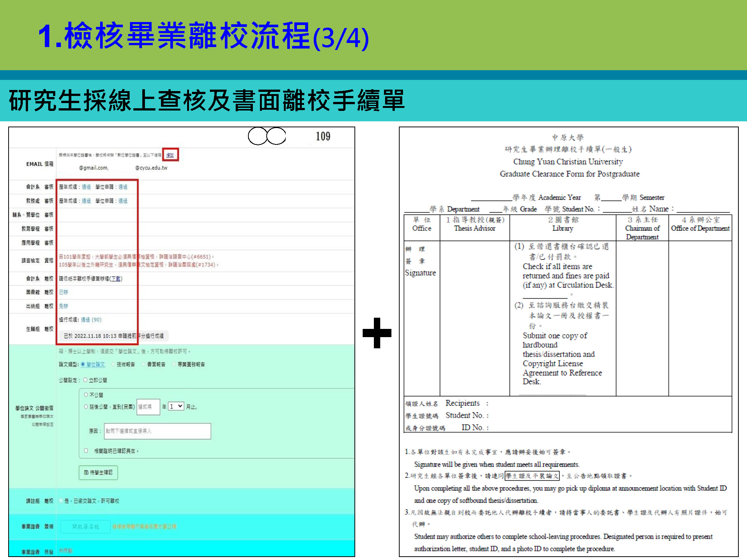Check the 相關證明已確認具在 checkbox
The width and height of the screenshot is (747, 560).
pyautogui.click(x=86, y=451)
